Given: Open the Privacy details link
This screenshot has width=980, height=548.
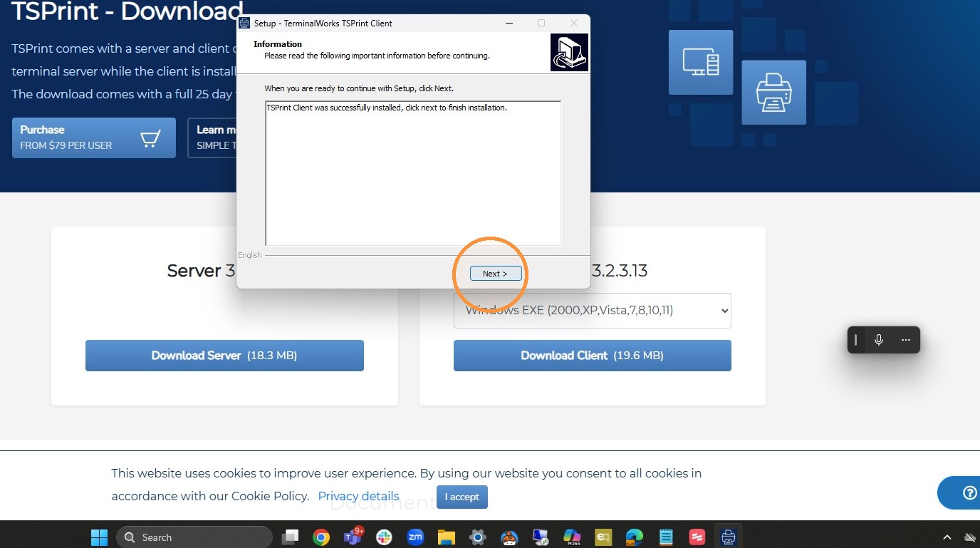Looking at the screenshot, I should pos(358,496).
